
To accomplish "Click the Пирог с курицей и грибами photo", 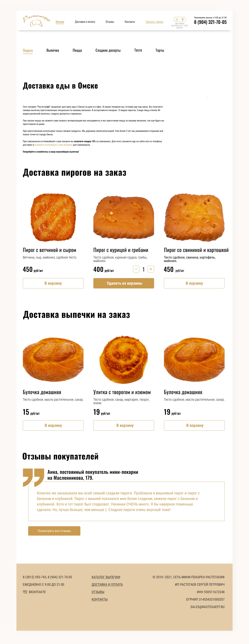I will [123, 217].
